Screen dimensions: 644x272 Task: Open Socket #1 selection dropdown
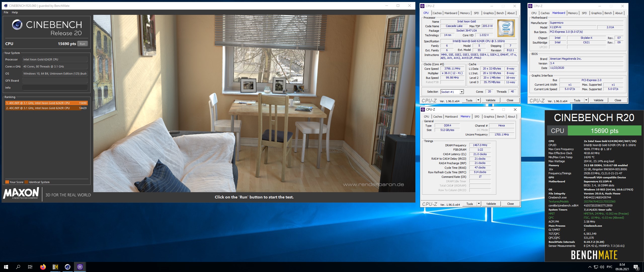(452, 92)
